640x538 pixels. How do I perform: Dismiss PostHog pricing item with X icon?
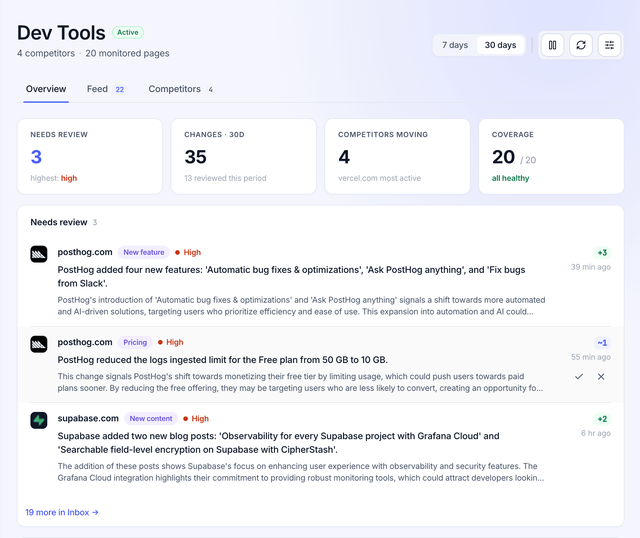click(x=601, y=376)
